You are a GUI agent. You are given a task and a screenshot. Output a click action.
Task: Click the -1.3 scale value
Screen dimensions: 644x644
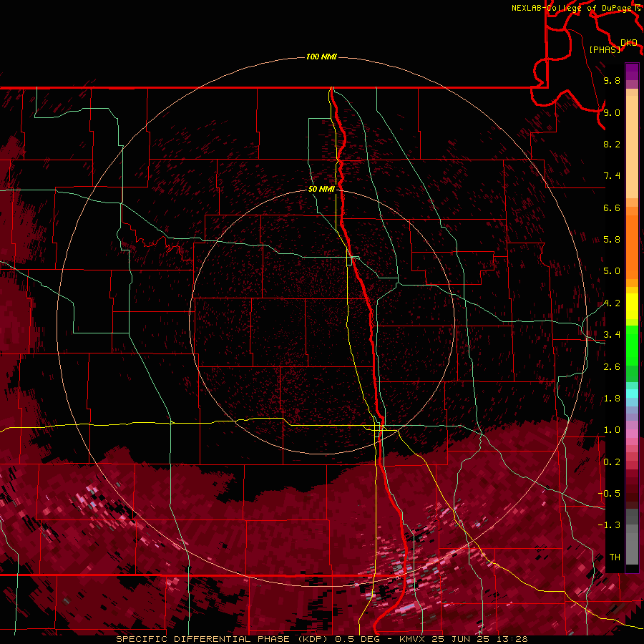609,525
